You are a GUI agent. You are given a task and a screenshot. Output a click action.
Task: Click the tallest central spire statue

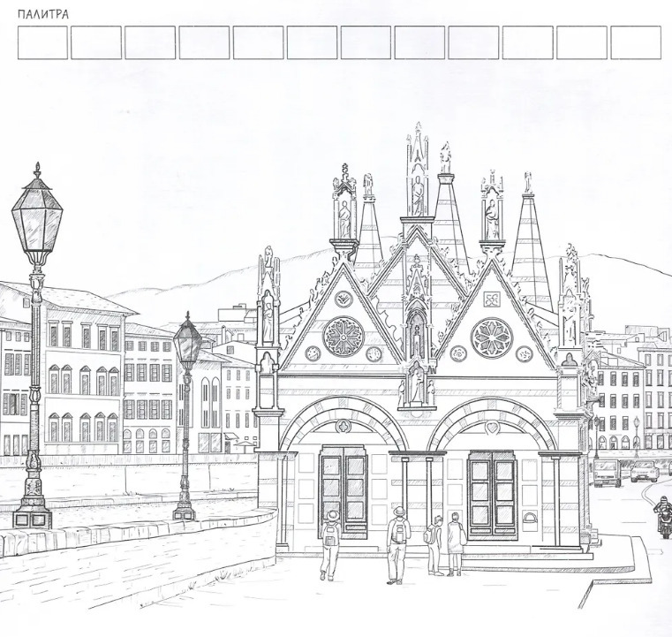tap(418, 196)
